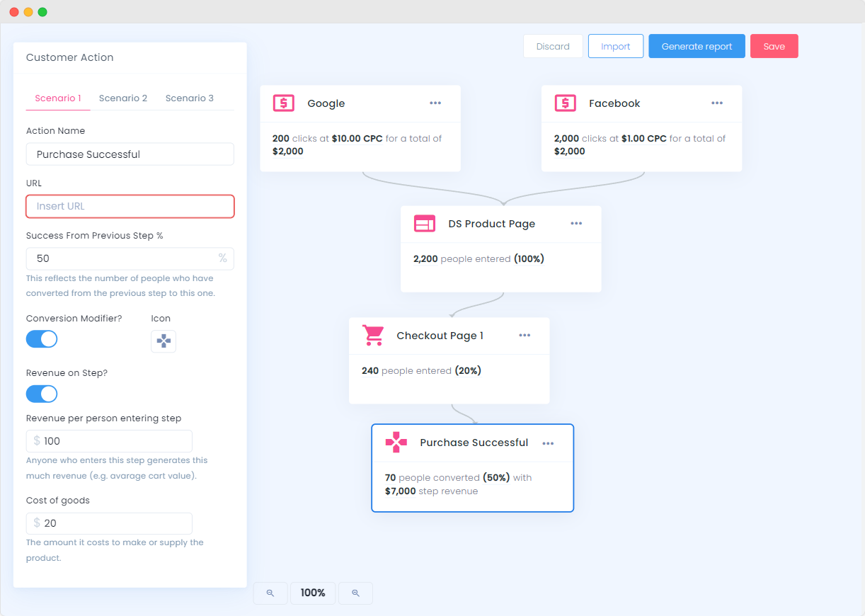The height and width of the screenshot is (616, 865).
Task: Click the Facebook dollar sign icon
Action: [x=565, y=103]
